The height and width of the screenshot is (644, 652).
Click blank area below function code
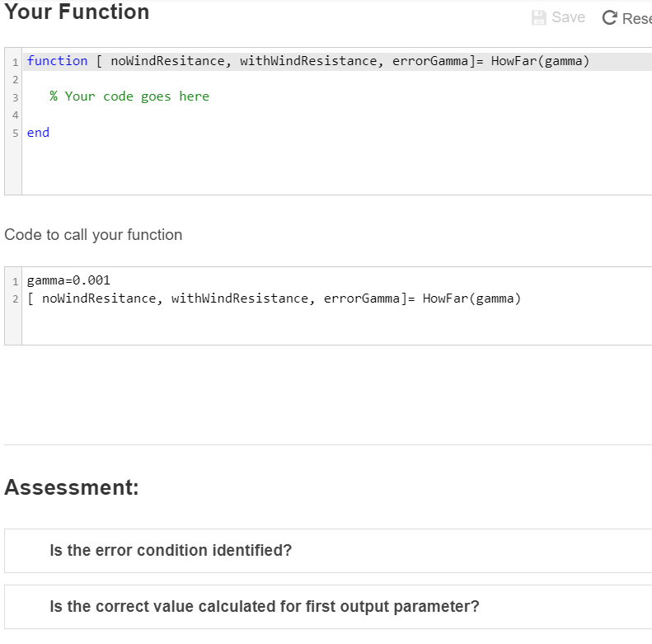pyautogui.click(x=330, y=169)
